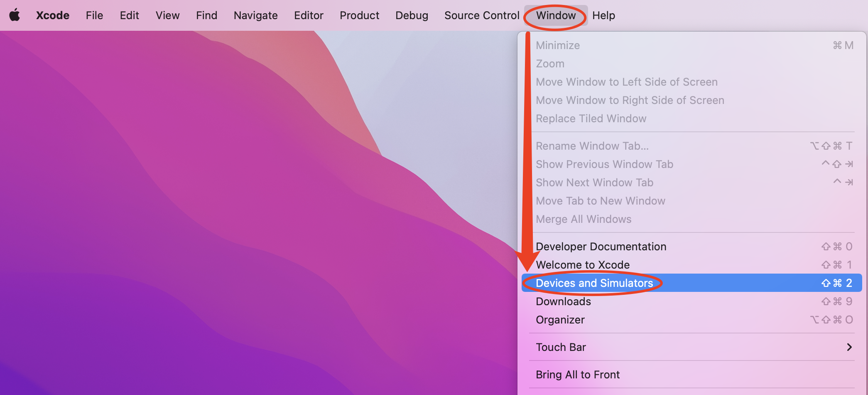Click the disabled Minimize menu item
The image size is (868, 395).
click(x=692, y=45)
